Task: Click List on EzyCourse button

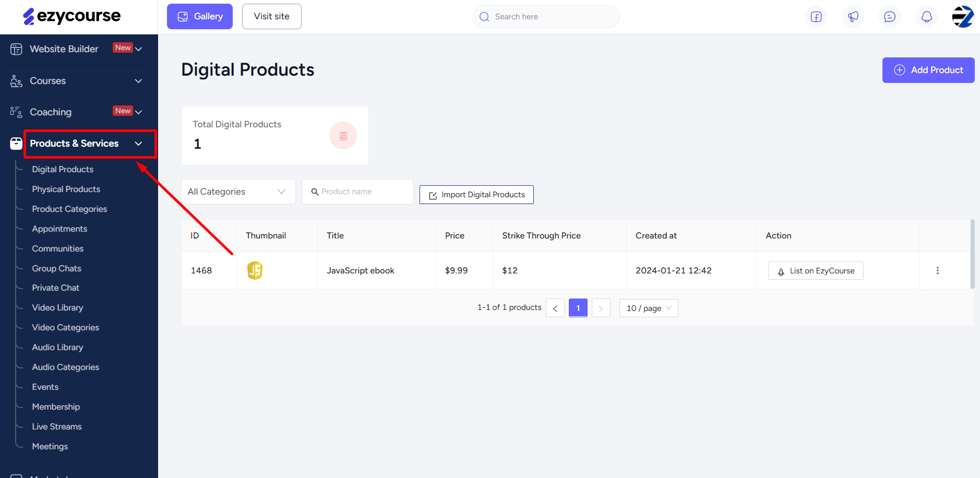Action: 816,270
